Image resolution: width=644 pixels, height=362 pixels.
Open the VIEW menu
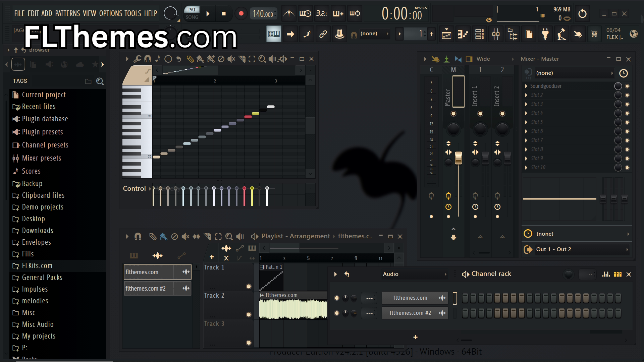[90, 13]
